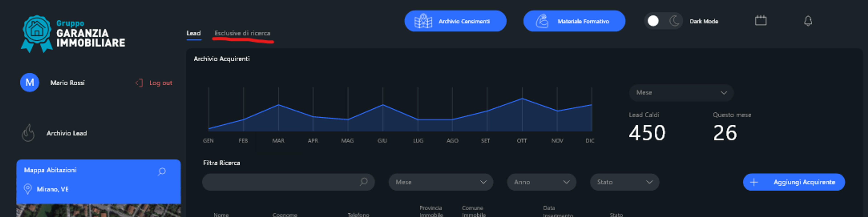Open the calendar icon in header
This screenshot has height=217, width=868.
[760, 21]
